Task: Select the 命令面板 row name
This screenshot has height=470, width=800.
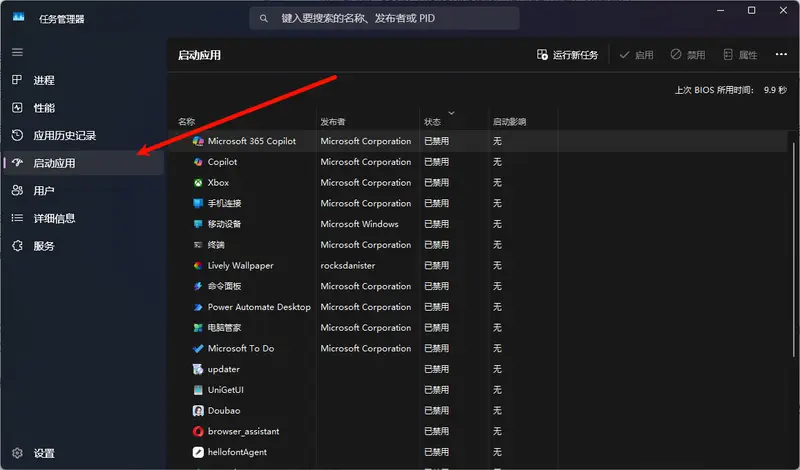Action: [224, 286]
